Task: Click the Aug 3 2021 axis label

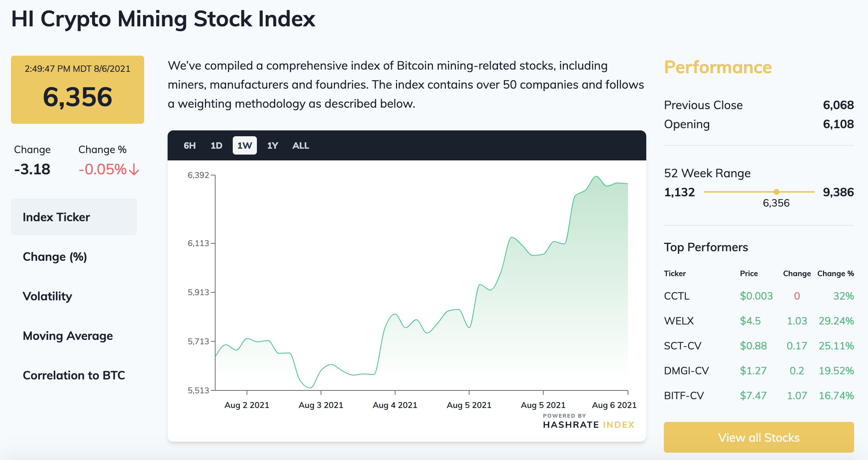Action: [321, 405]
